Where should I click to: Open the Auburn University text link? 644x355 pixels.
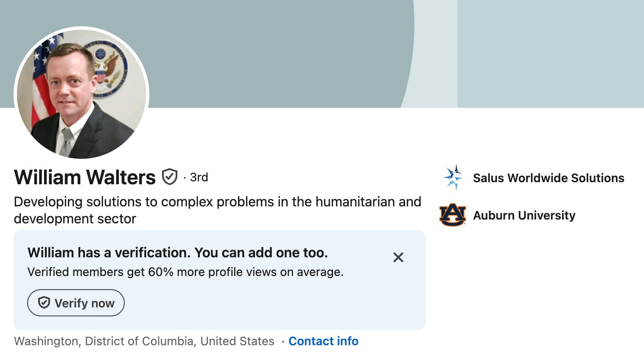pyautogui.click(x=524, y=215)
